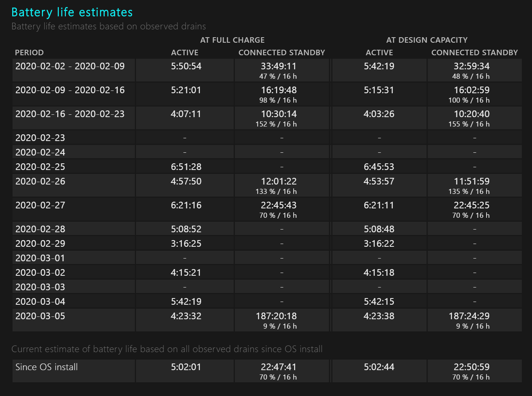Select the standby value "22:47:41"
Screen dimensions: 532x396
point(279,367)
